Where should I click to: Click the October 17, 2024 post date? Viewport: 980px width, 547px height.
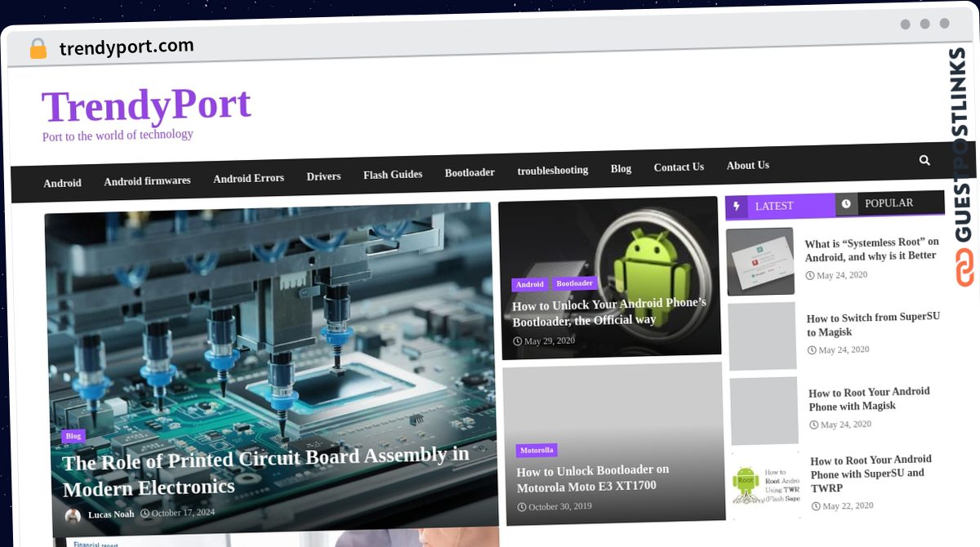[183, 513]
